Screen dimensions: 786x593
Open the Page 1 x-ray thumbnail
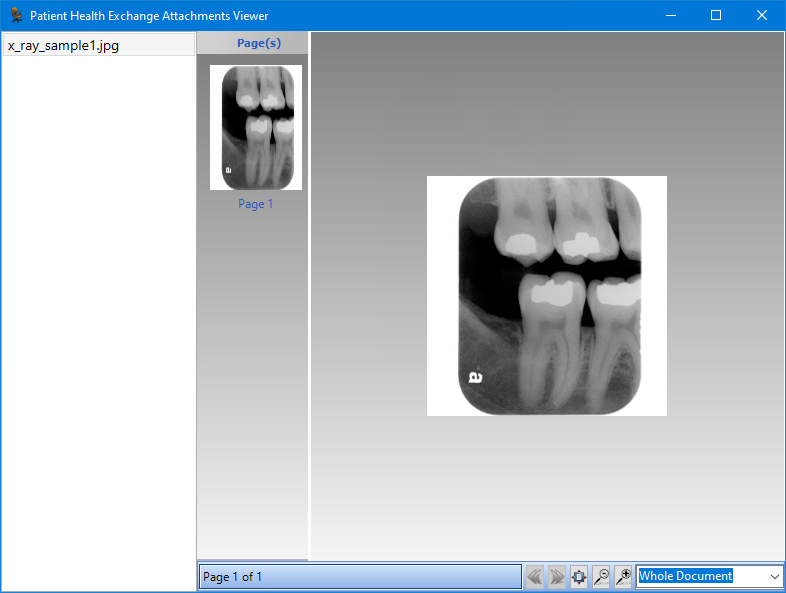click(x=255, y=127)
